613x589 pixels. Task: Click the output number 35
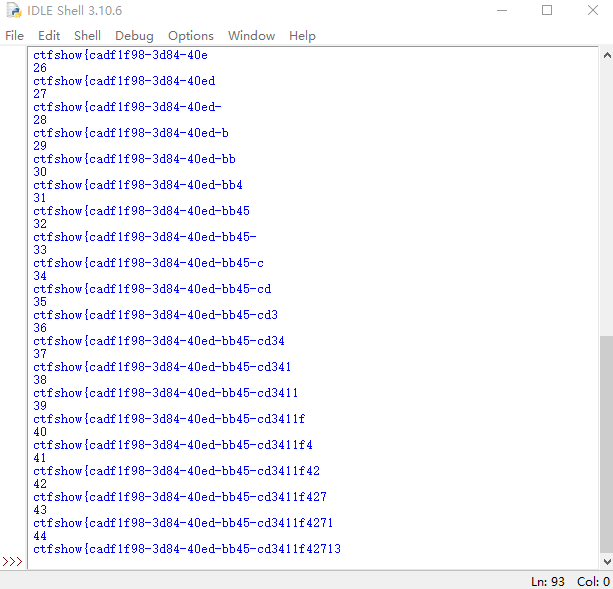click(40, 302)
